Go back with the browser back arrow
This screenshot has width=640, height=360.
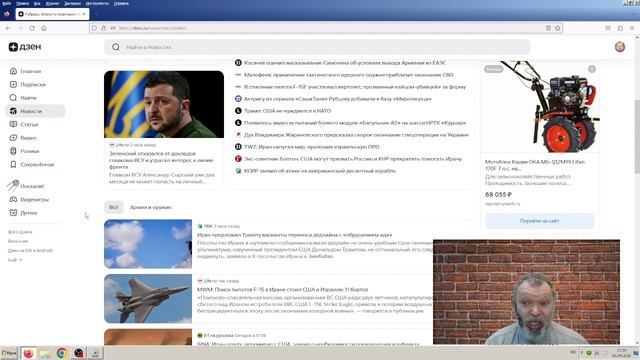tap(8, 28)
